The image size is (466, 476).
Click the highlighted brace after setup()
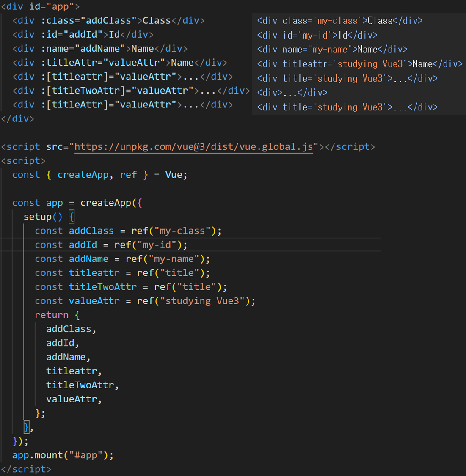pos(72,217)
